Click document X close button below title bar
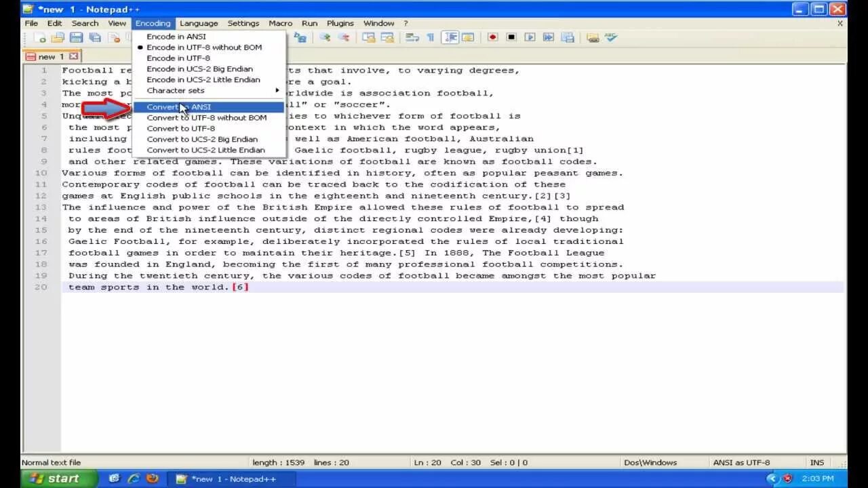Image resolution: width=868 pixels, height=488 pixels. pyautogui.click(x=840, y=23)
